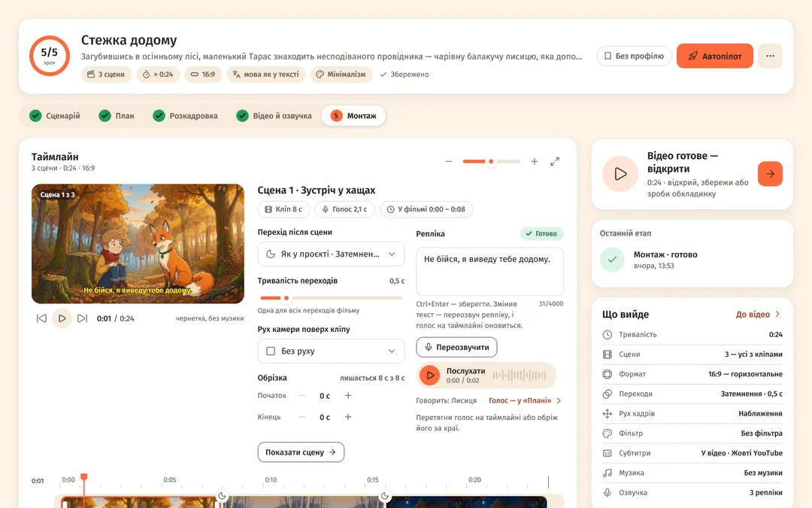
Task: Zoom out the timeline with minus icon
Action: 448,162
